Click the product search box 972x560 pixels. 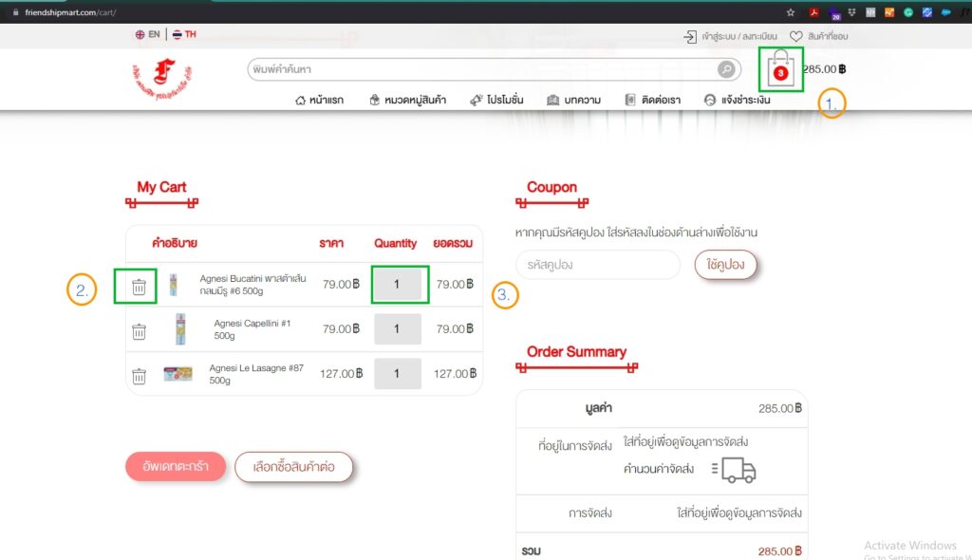(x=479, y=69)
